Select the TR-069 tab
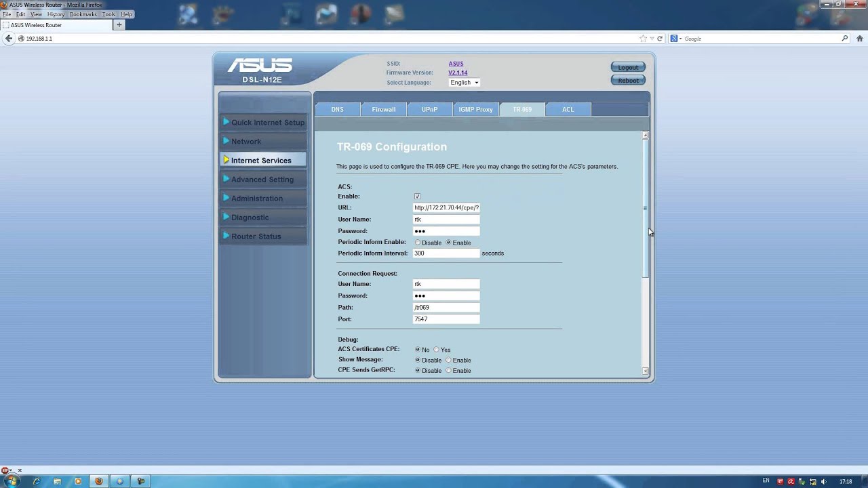868x488 pixels. coord(522,109)
